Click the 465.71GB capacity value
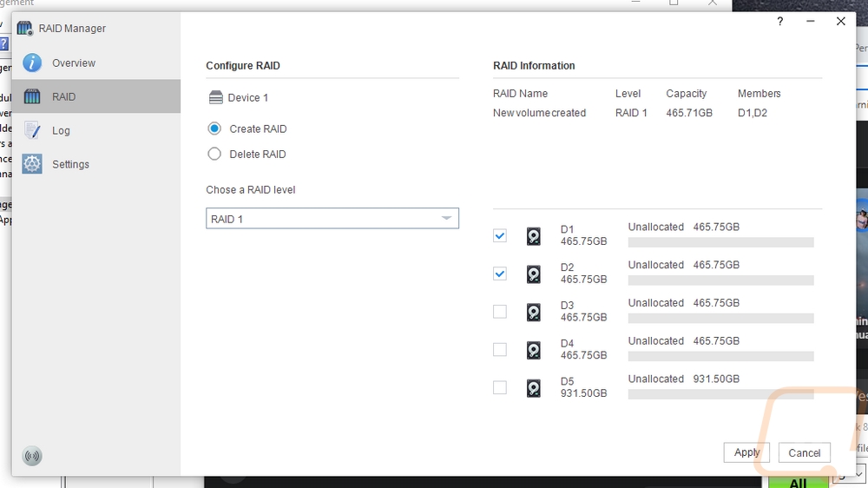This screenshot has height=488, width=868. 689,113
